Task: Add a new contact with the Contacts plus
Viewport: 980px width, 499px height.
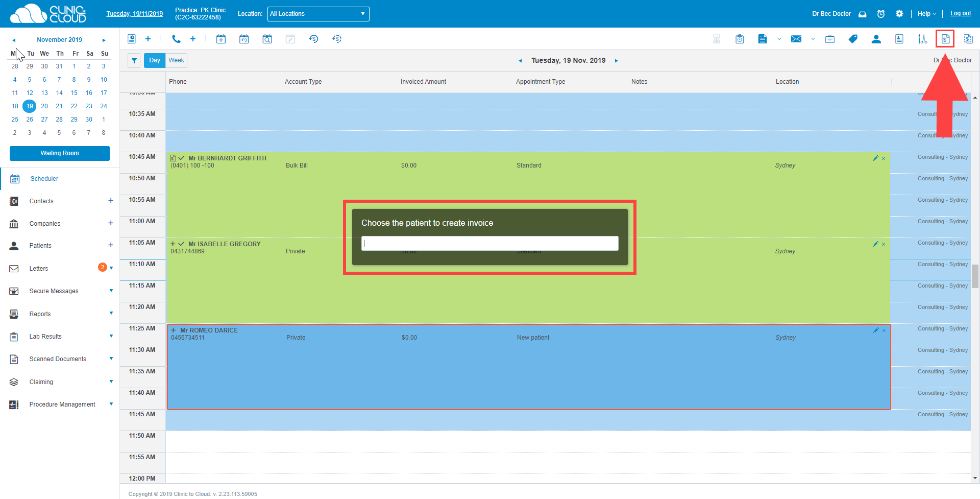Action: [111, 201]
